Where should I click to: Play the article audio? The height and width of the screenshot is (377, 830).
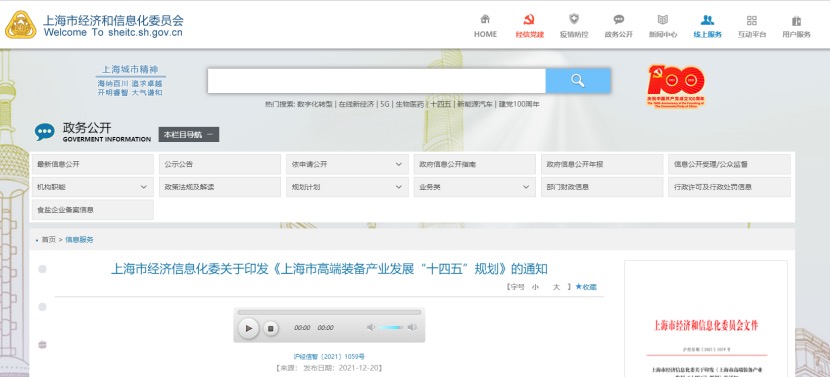[248, 328]
